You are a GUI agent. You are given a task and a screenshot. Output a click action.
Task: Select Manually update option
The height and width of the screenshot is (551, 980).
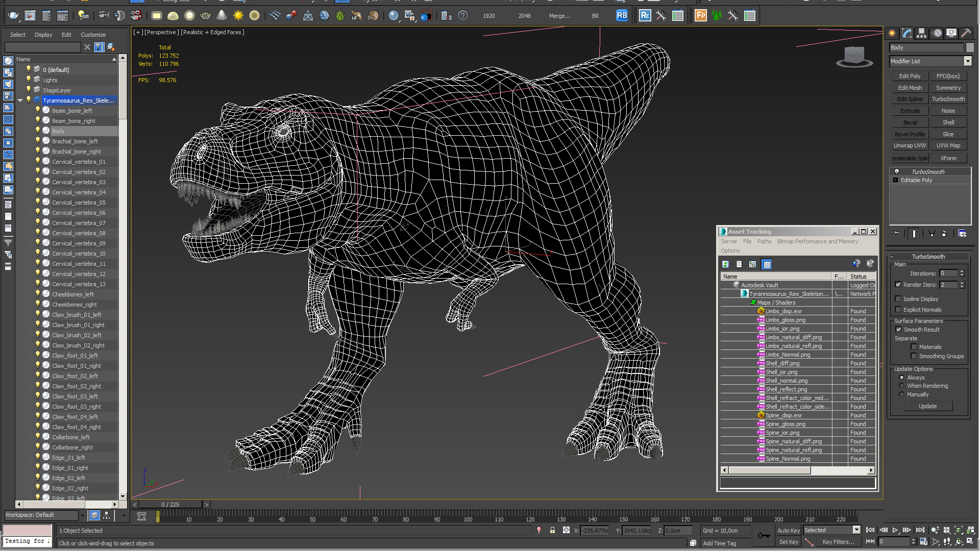901,394
